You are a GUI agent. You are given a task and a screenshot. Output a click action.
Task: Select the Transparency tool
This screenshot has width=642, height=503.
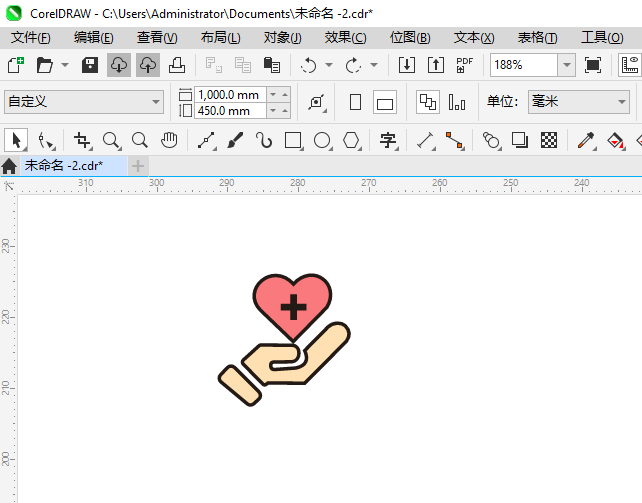pyautogui.click(x=549, y=140)
